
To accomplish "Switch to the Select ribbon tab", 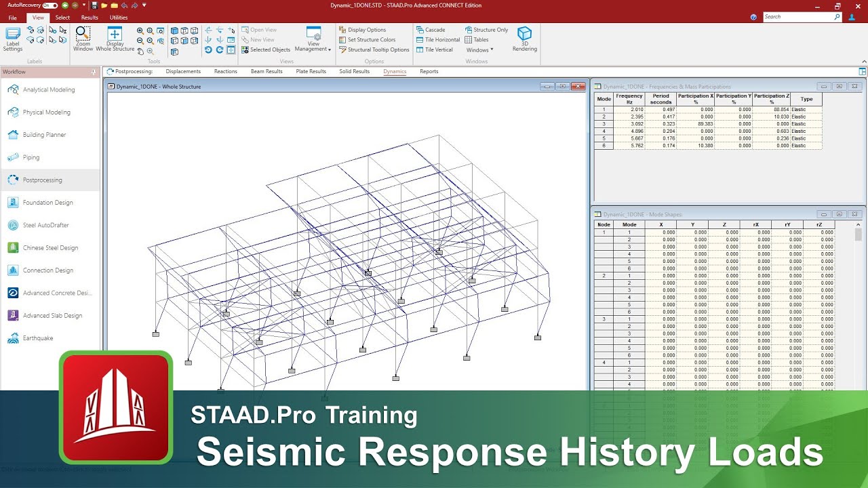I will click(x=62, y=18).
